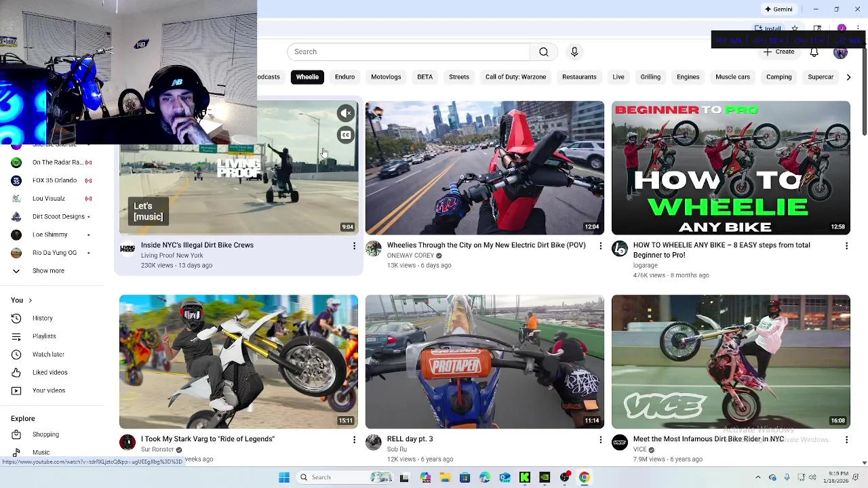Open options for HOW TO WHEELIE ANY BIKE
Image resolution: width=868 pixels, height=488 pixels.
click(846, 246)
